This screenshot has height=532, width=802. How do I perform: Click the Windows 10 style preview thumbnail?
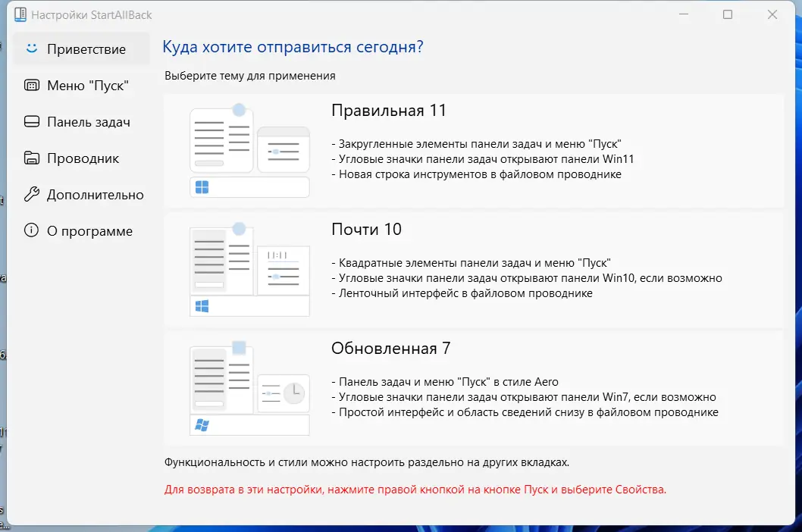(249, 270)
